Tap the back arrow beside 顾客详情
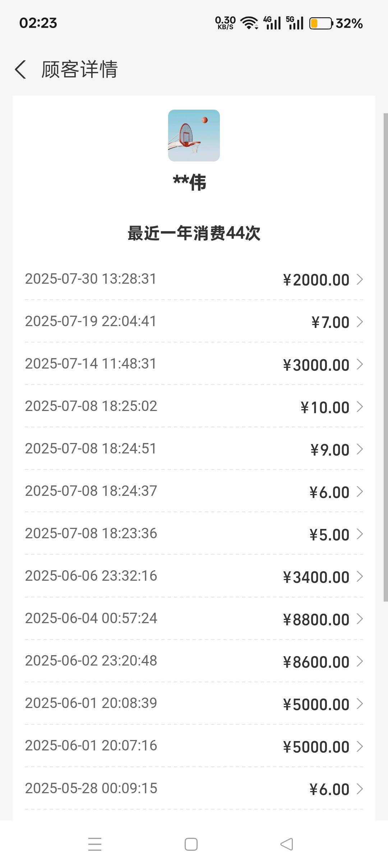388x868 pixels. click(x=21, y=69)
